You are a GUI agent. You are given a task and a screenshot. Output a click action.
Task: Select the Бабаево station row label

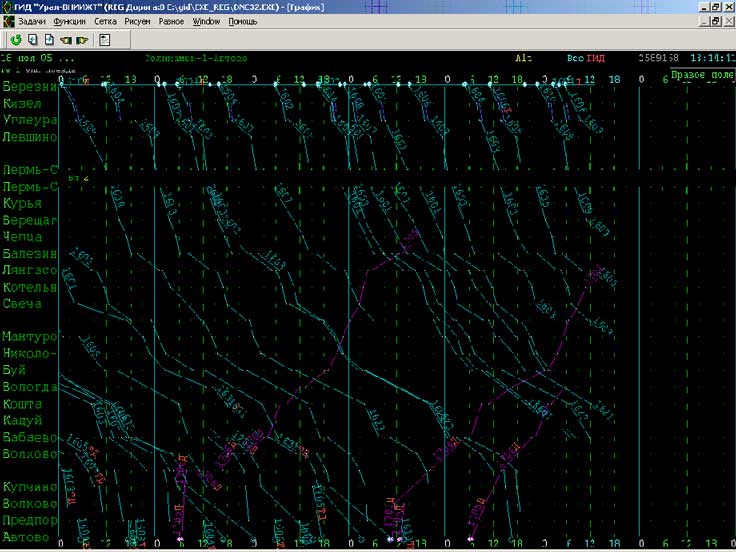(30, 437)
